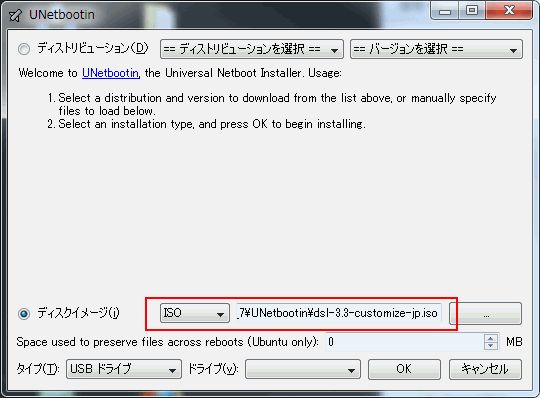
Task: Minimize the UNetbootin window
Action: point(445,11)
